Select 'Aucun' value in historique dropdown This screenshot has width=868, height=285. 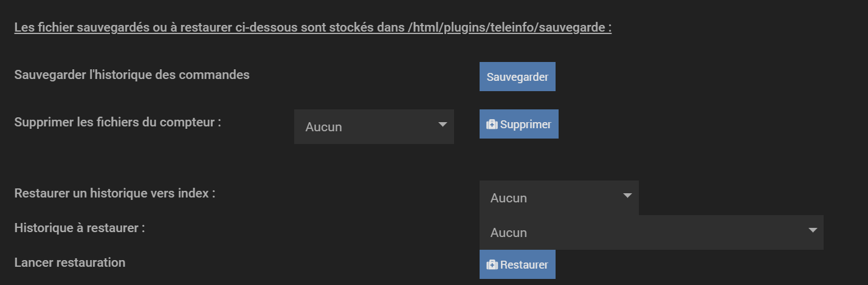point(509,233)
